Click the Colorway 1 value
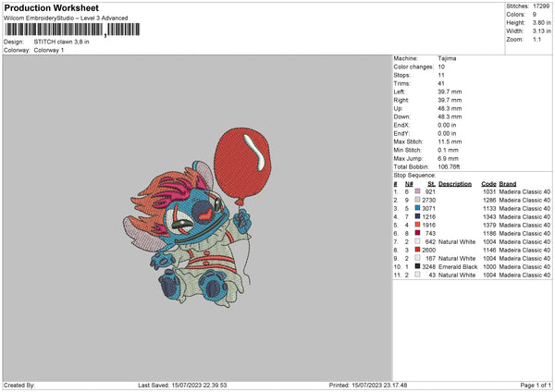This screenshot has width=555, height=392. (x=49, y=50)
